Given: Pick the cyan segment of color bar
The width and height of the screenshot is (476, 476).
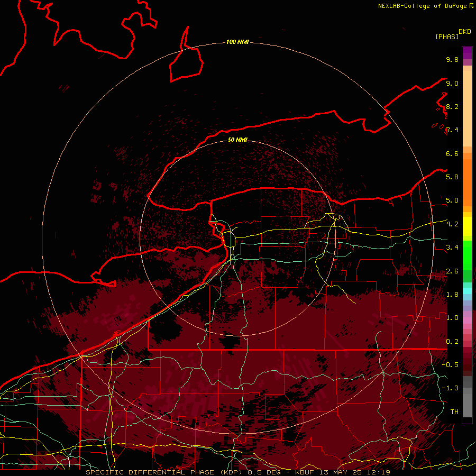Looking at the screenshot, I should point(467,291).
